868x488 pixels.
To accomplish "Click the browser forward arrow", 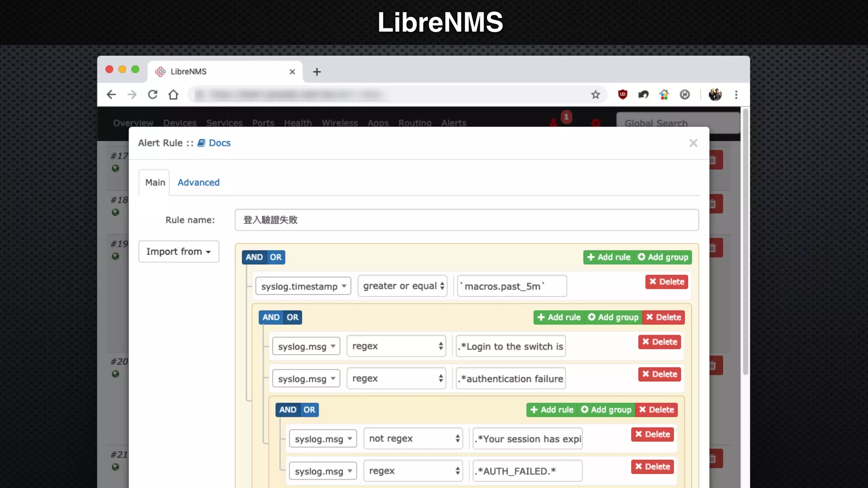I will click(x=132, y=94).
